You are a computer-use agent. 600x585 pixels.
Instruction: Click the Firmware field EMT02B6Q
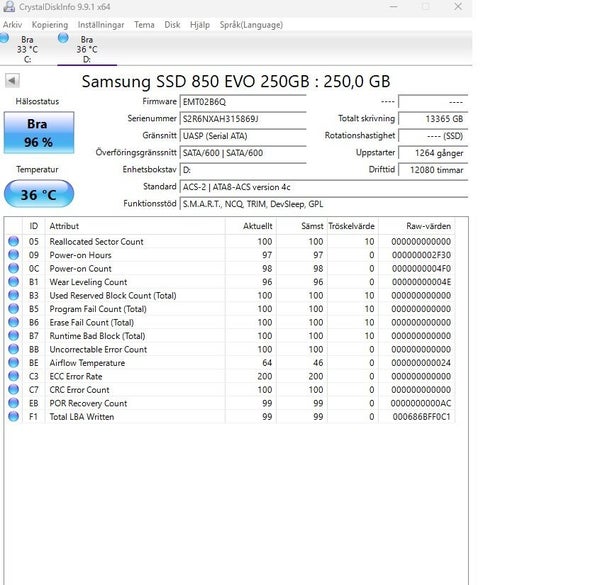coord(243,102)
